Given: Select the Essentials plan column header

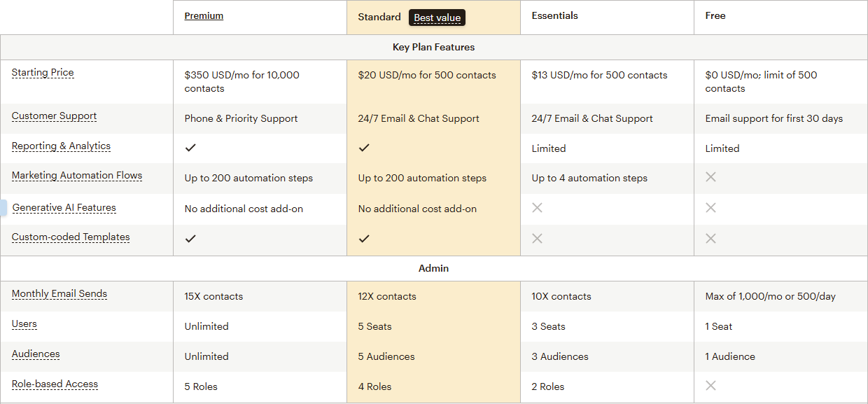Looking at the screenshot, I should coord(555,15).
